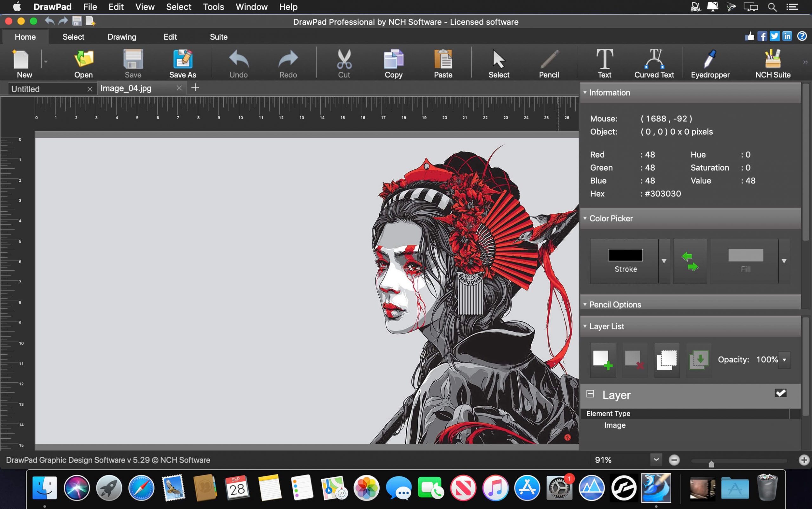812x509 pixels.
Task: Click the Add New Layer button
Action: (x=601, y=359)
